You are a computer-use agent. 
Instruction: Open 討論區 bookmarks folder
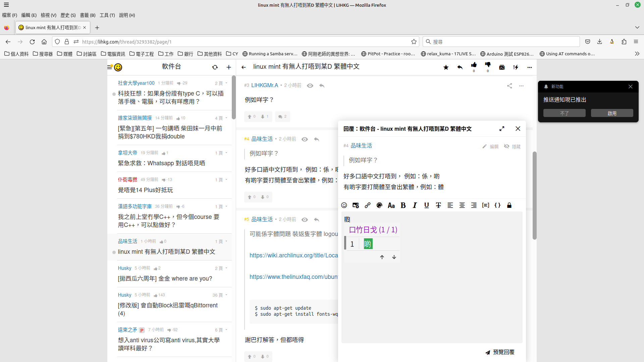pyautogui.click(x=87, y=54)
